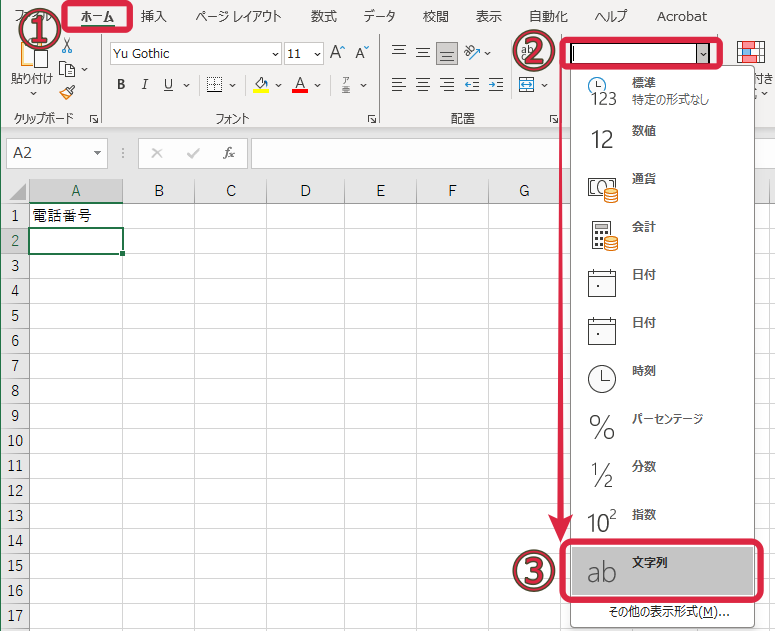Choose 文字列 text format
The image size is (775, 631).
click(x=662, y=571)
